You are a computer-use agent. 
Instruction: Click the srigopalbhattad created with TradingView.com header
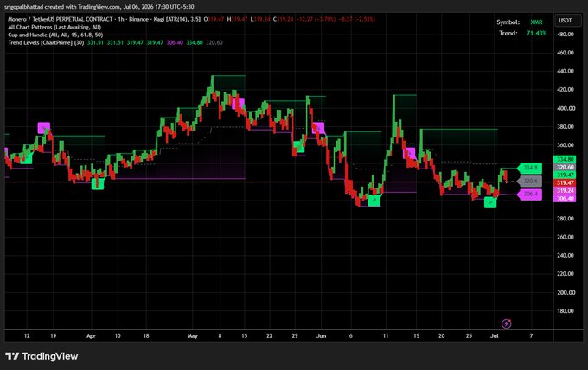pyautogui.click(x=99, y=7)
